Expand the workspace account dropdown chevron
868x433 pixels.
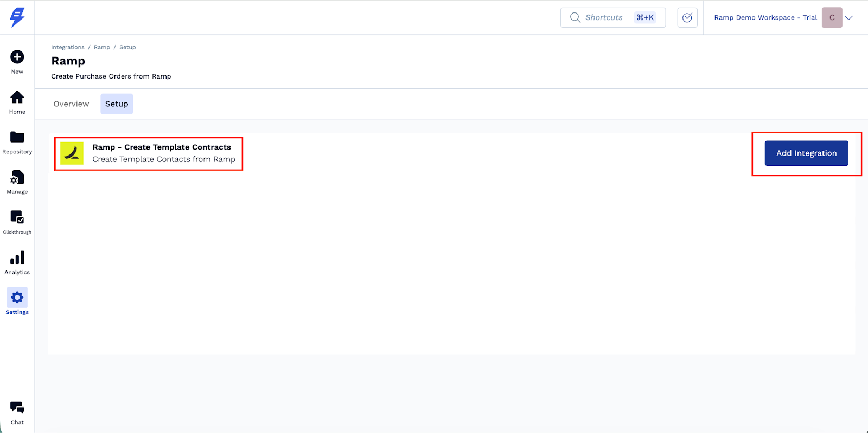[x=849, y=17]
